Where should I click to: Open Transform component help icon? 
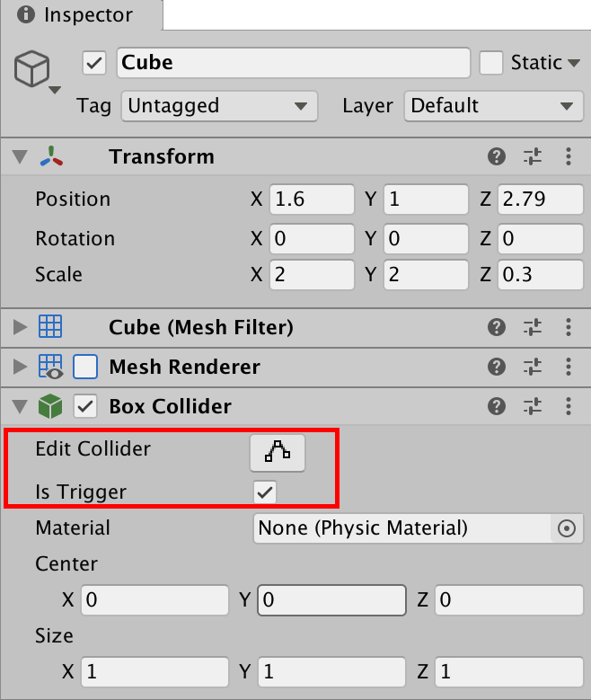tap(496, 157)
